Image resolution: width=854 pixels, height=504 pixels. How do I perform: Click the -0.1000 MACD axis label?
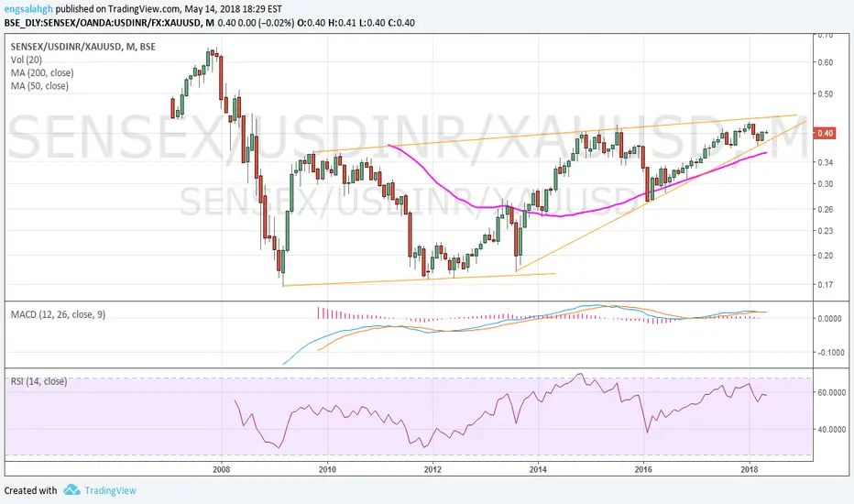829,353
